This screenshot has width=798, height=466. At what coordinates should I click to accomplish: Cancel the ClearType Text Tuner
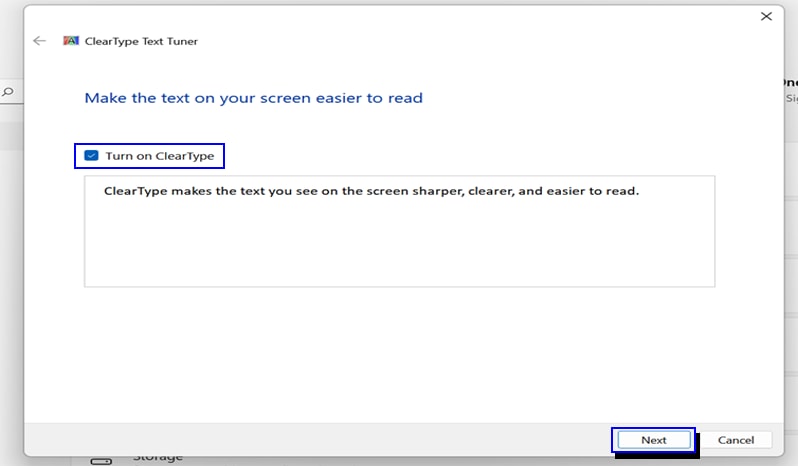pos(736,440)
